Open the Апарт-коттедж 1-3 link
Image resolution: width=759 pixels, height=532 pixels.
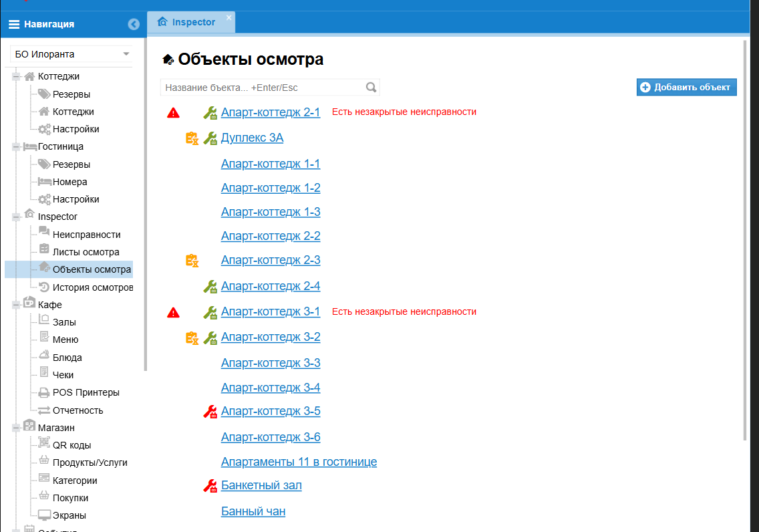point(271,212)
